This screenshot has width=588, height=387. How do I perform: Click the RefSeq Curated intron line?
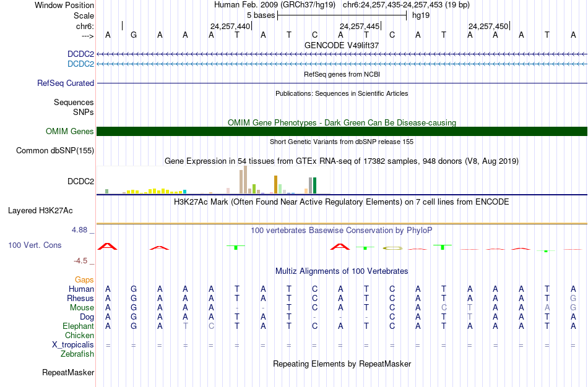coord(342,83)
